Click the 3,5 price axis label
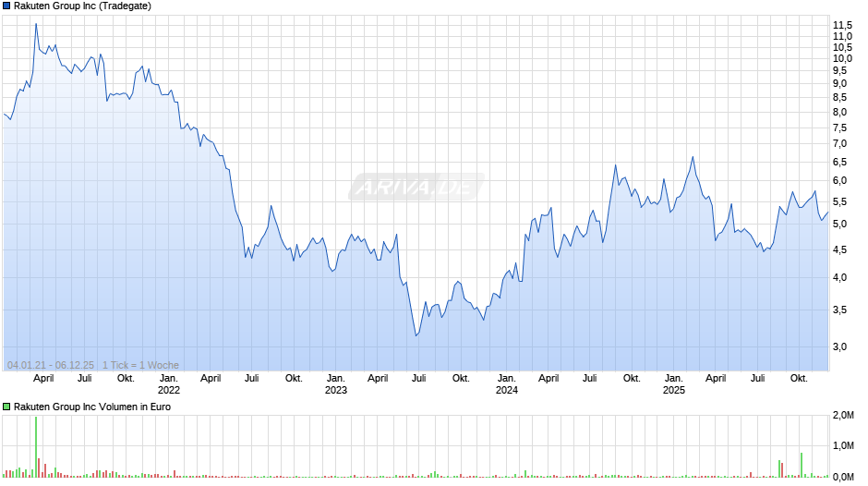The width and height of the screenshot is (868, 486). tap(839, 310)
